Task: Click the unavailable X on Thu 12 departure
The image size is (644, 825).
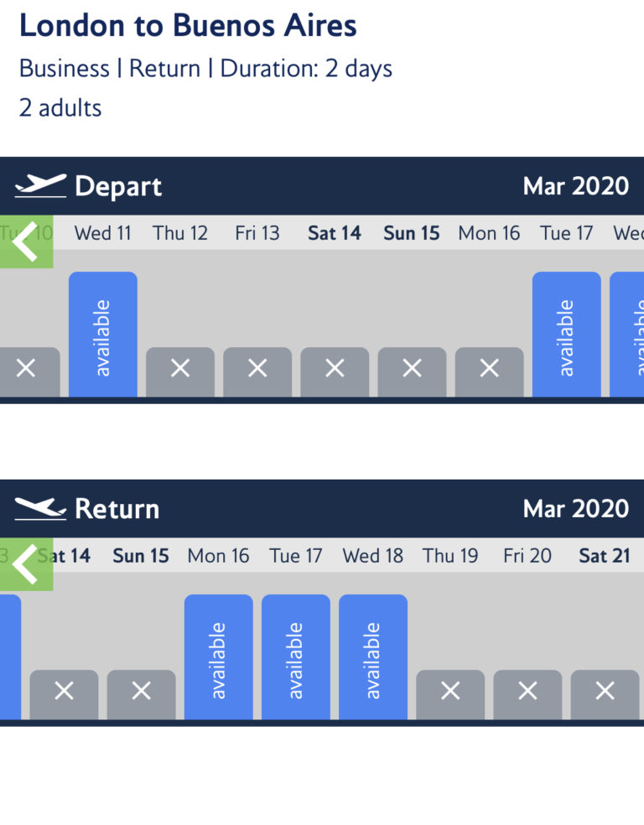Action: click(180, 368)
